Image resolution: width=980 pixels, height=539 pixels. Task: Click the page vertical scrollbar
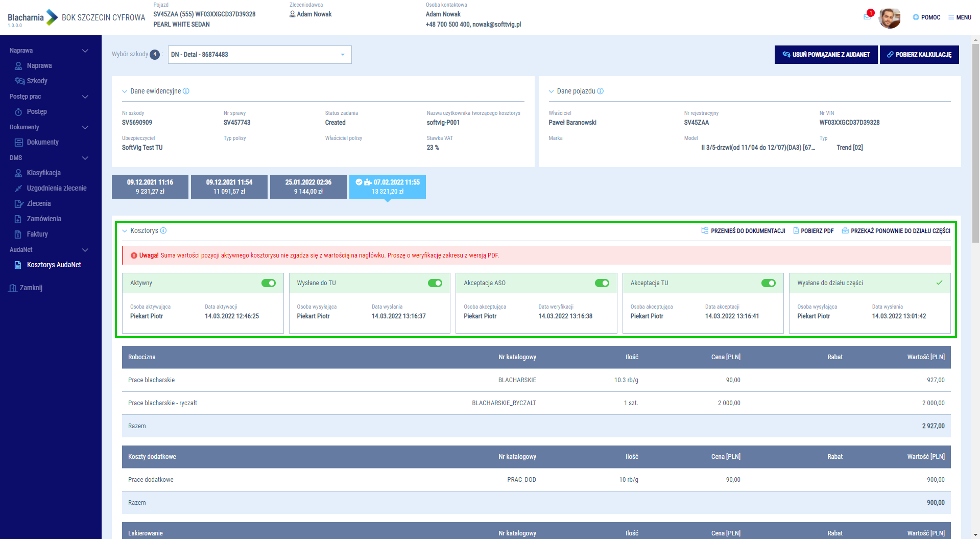click(975, 153)
